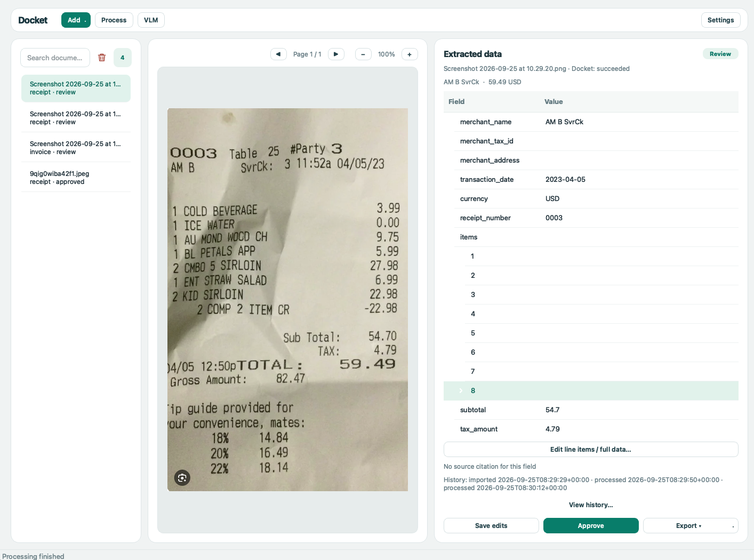Click the receipt image preview
754x560 pixels.
click(287, 300)
